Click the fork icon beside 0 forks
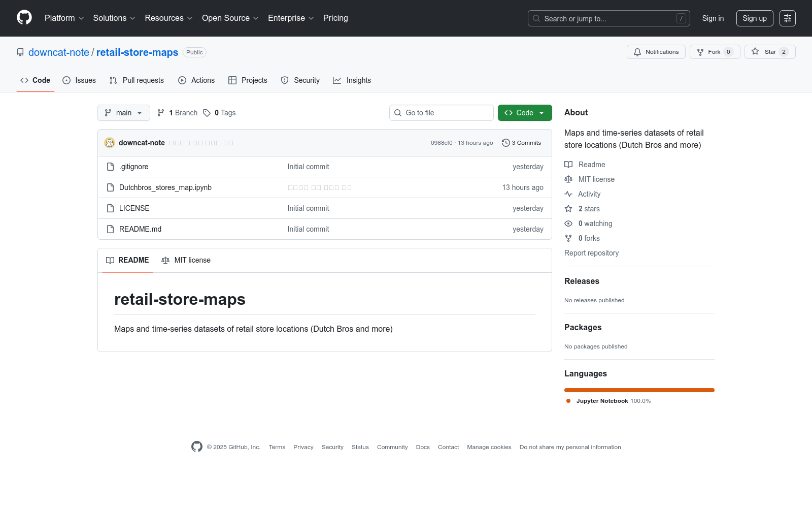The width and height of the screenshot is (812, 508). 568,238
